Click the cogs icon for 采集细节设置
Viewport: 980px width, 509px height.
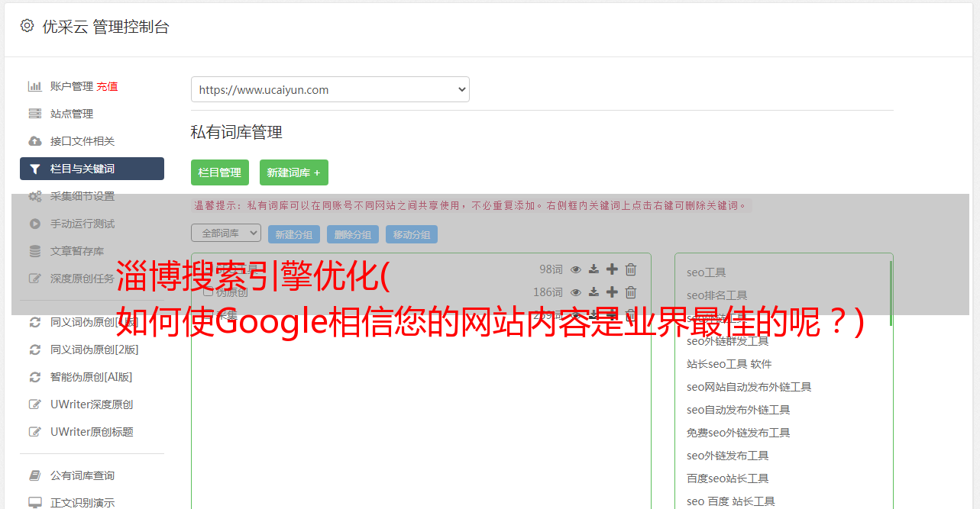click(35, 196)
